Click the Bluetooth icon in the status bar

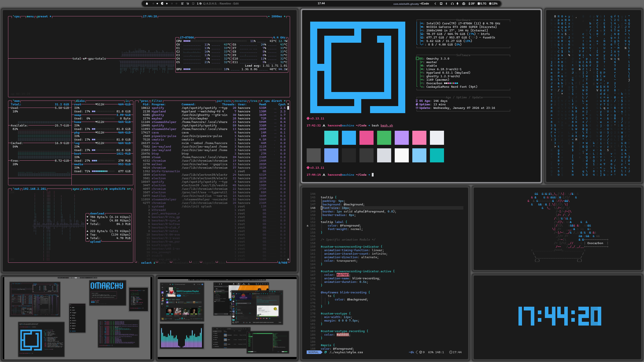pyautogui.click(x=447, y=4)
